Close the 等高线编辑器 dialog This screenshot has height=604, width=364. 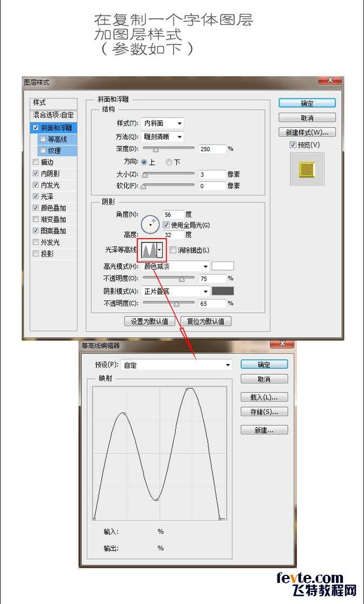283,343
